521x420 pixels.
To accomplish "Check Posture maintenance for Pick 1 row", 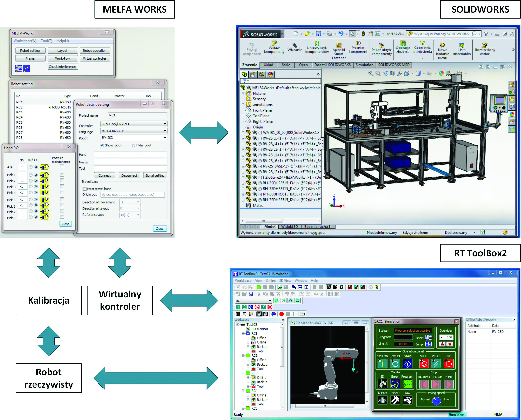I will point(62,175).
